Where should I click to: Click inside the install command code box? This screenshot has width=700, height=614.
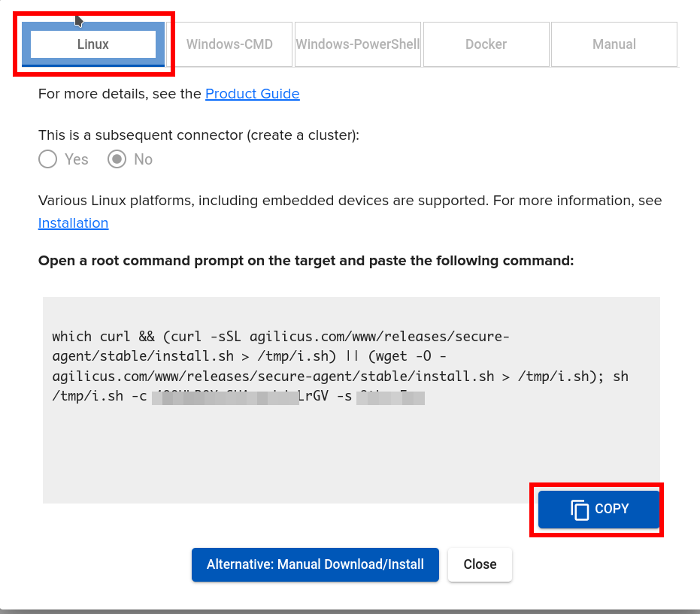(x=351, y=451)
